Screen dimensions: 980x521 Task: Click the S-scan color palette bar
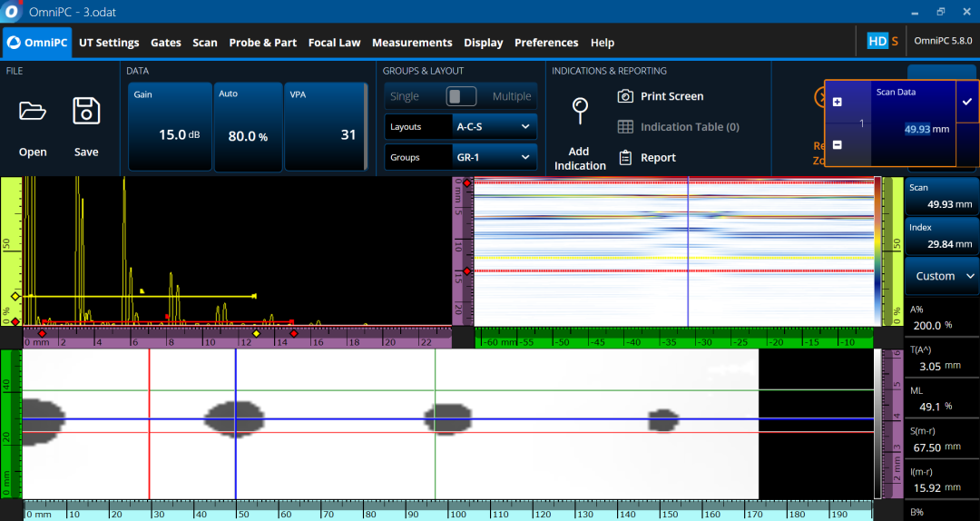click(x=877, y=251)
